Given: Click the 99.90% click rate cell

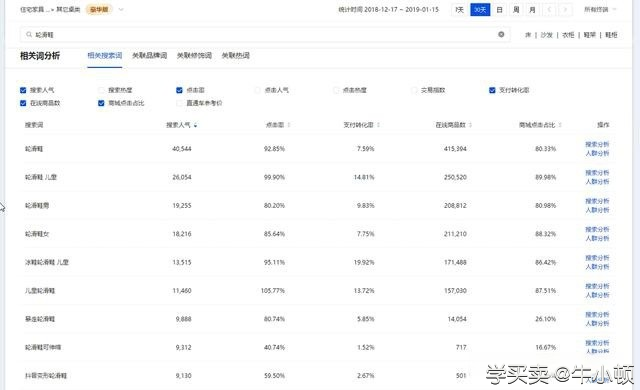Looking at the screenshot, I should [x=274, y=177].
